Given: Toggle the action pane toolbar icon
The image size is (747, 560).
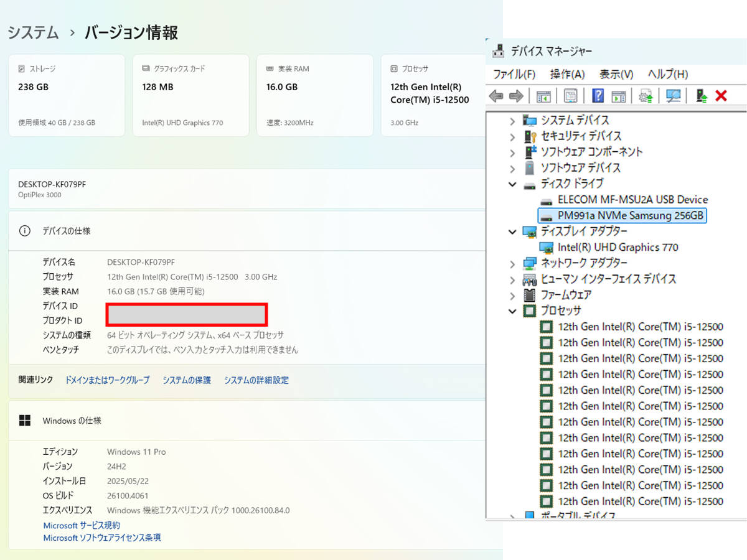Looking at the screenshot, I should pyautogui.click(x=618, y=96).
